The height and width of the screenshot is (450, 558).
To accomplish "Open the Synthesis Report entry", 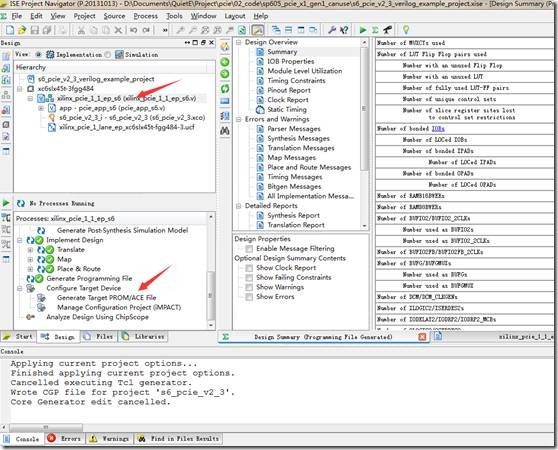I will coord(293,215).
